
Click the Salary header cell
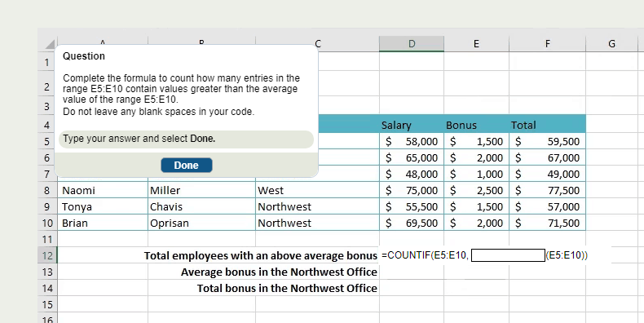(x=412, y=125)
